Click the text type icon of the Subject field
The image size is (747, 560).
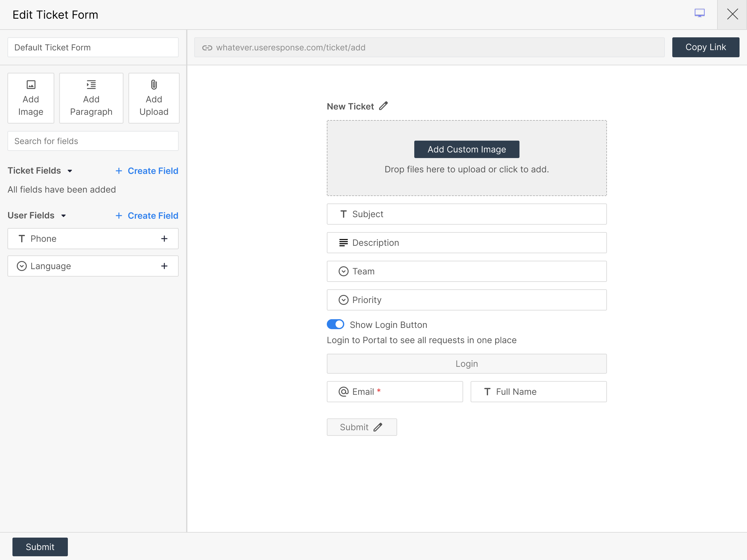pos(343,214)
